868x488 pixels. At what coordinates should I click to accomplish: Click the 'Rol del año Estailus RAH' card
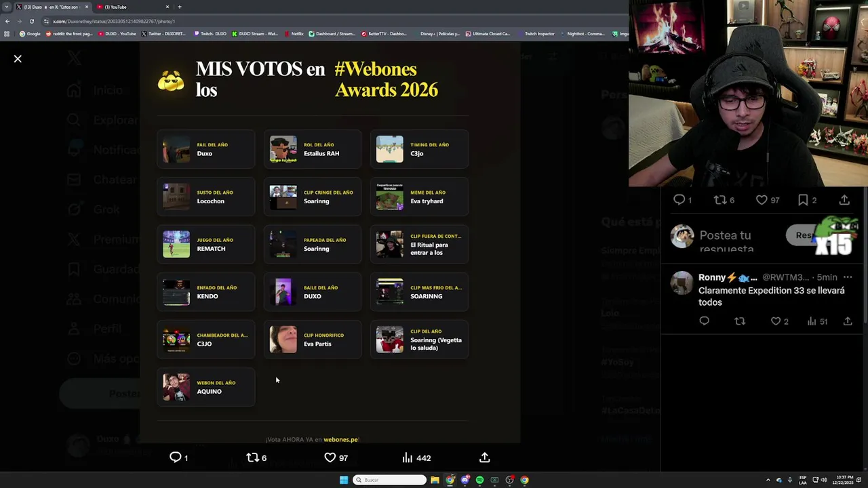(x=313, y=149)
